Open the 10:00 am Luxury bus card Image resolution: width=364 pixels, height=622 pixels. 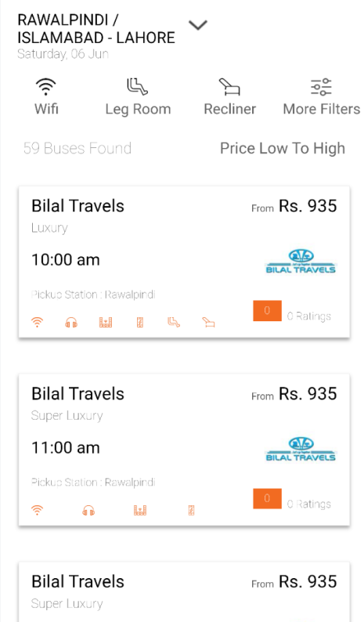pyautogui.click(x=184, y=262)
